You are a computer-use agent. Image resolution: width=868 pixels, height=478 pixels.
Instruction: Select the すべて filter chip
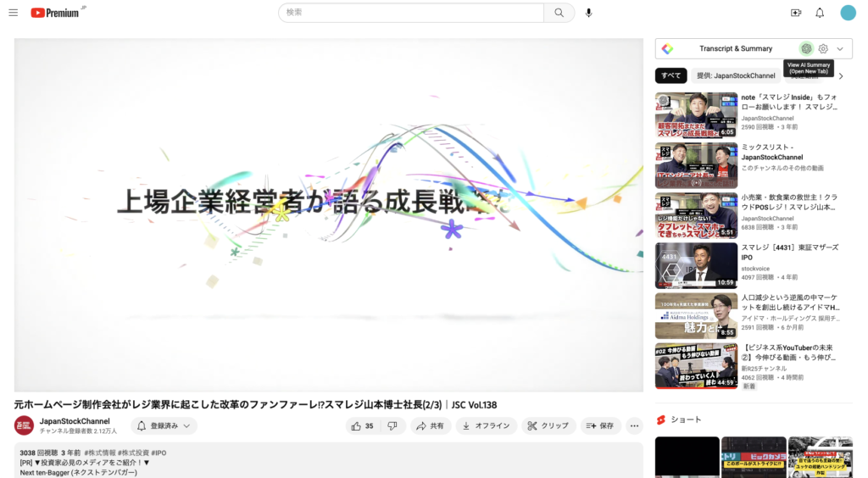point(670,75)
